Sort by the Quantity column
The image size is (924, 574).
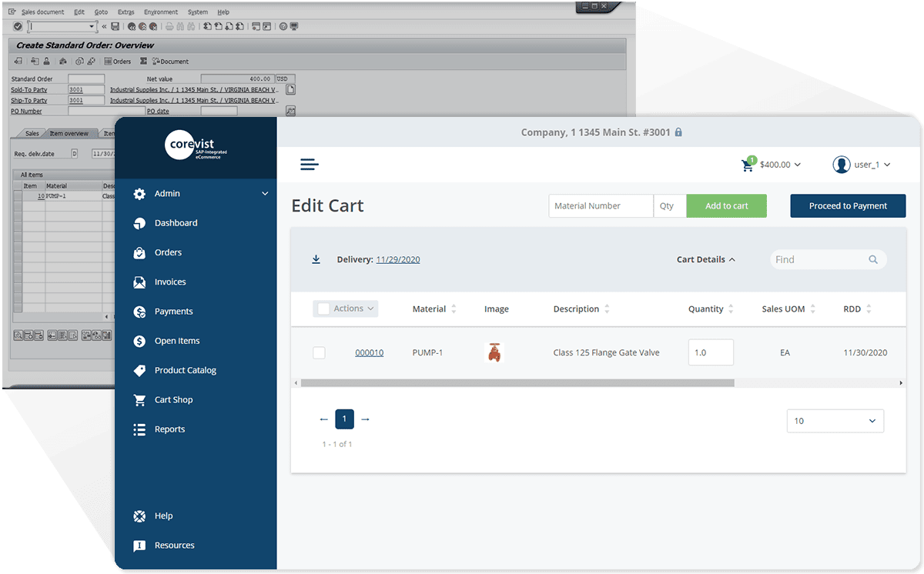711,309
